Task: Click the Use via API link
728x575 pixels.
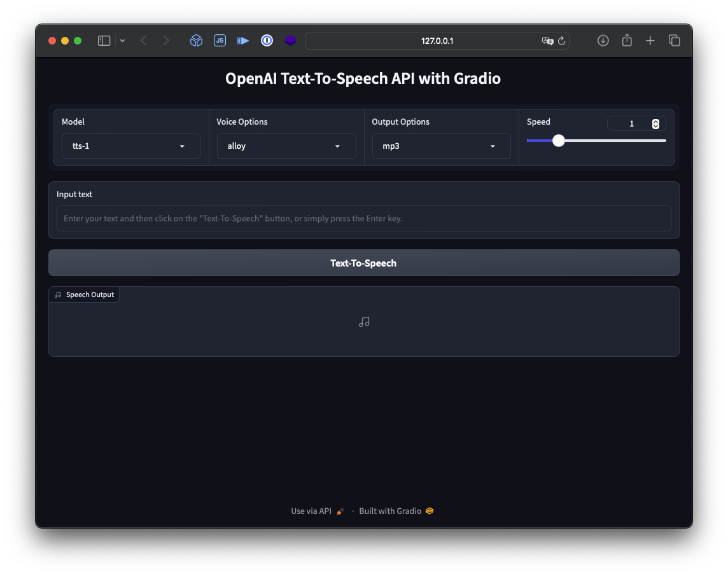Action: coord(311,511)
